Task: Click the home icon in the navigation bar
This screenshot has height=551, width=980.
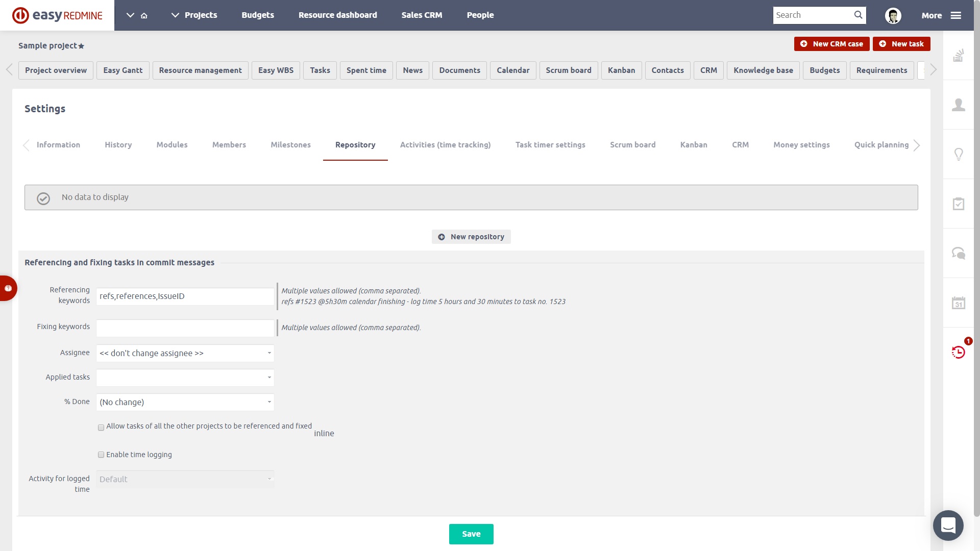Action: coord(144,15)
